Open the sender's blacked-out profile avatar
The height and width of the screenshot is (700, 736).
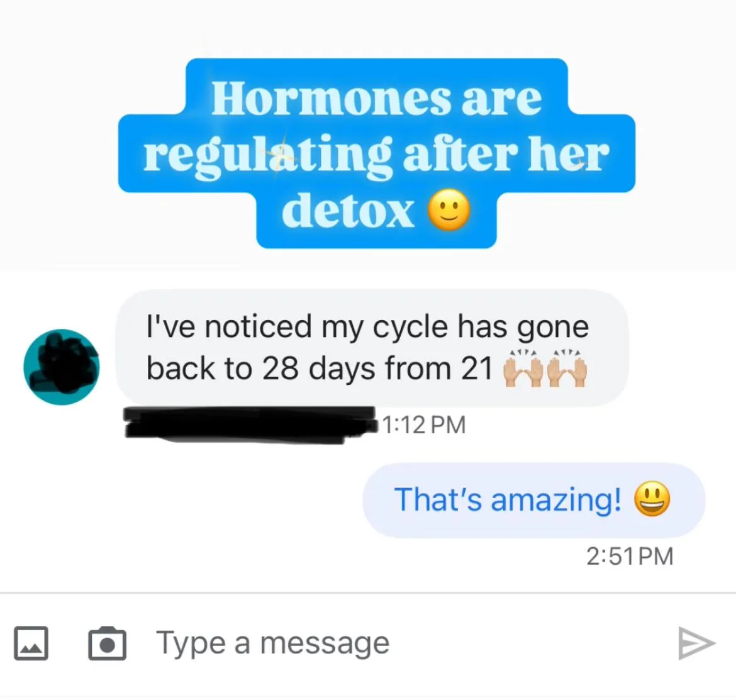tap(62, 367)
